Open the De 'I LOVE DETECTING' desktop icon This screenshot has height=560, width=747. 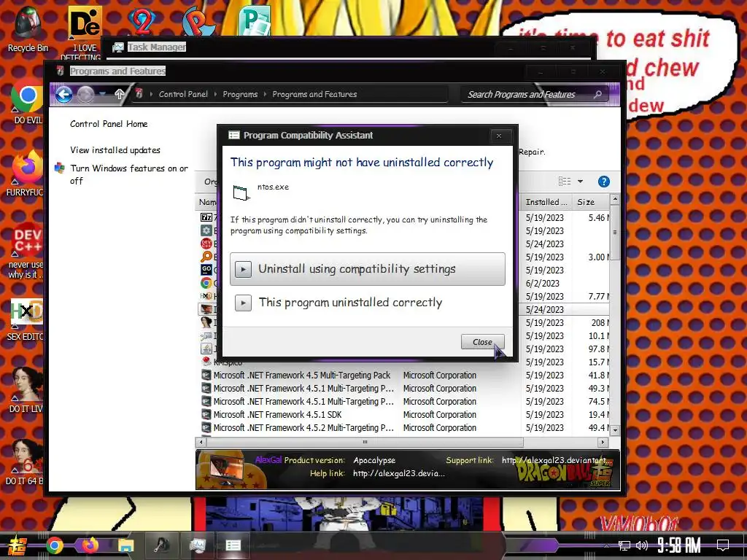tap(85, 31)
